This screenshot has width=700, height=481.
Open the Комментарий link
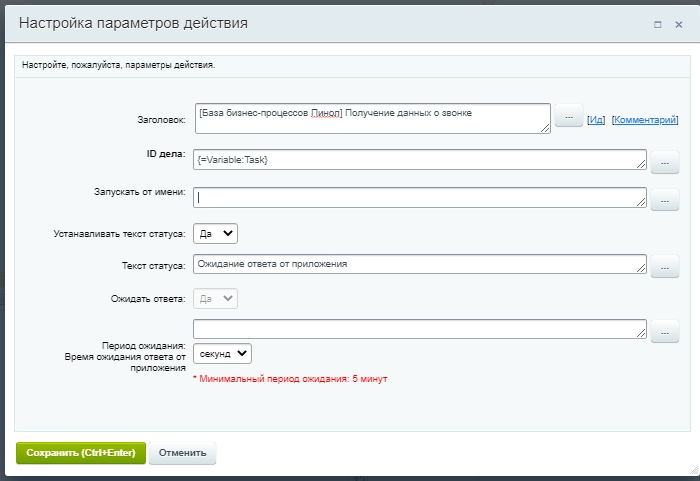click(x=646, y=119)
